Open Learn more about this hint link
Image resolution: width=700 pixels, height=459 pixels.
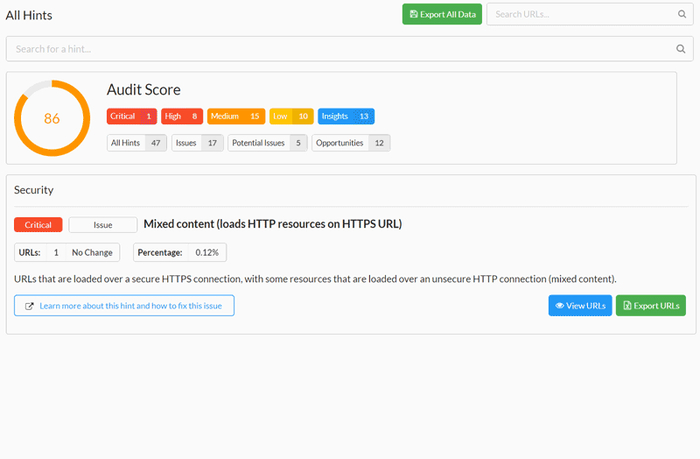click(x=124, y=305)
